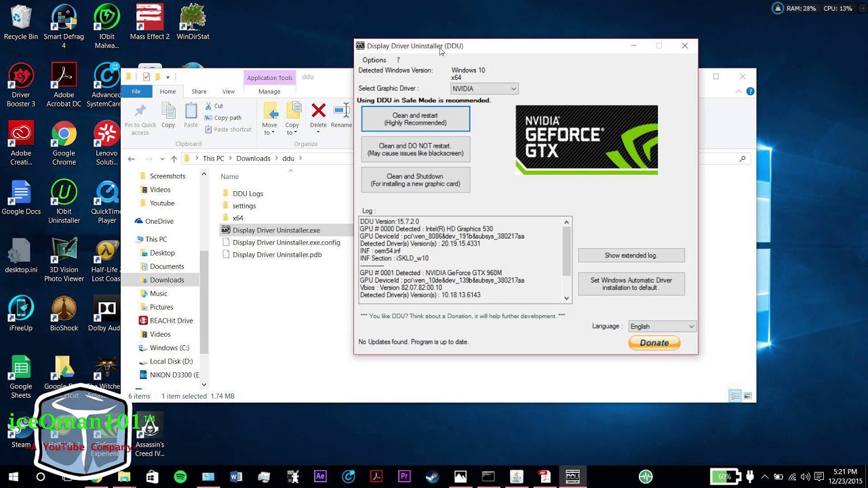This screenshot has width=868, height=488.
Task: Open the WinDirStat desktop icon
Action: pyautogui.click(x=193, y=22)
